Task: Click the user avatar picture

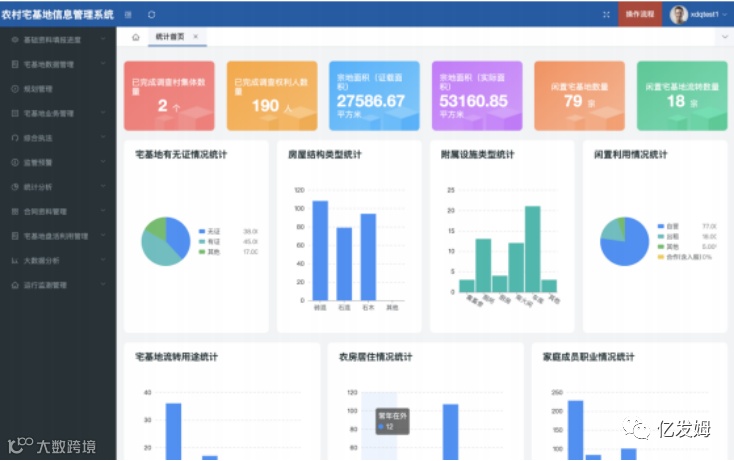Action: 678,15
